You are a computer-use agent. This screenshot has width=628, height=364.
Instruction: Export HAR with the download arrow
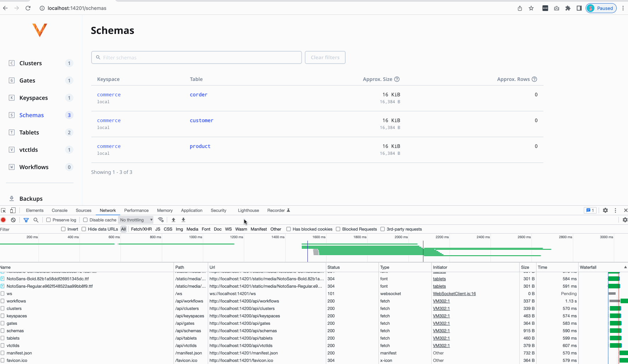tap(183, 220)
